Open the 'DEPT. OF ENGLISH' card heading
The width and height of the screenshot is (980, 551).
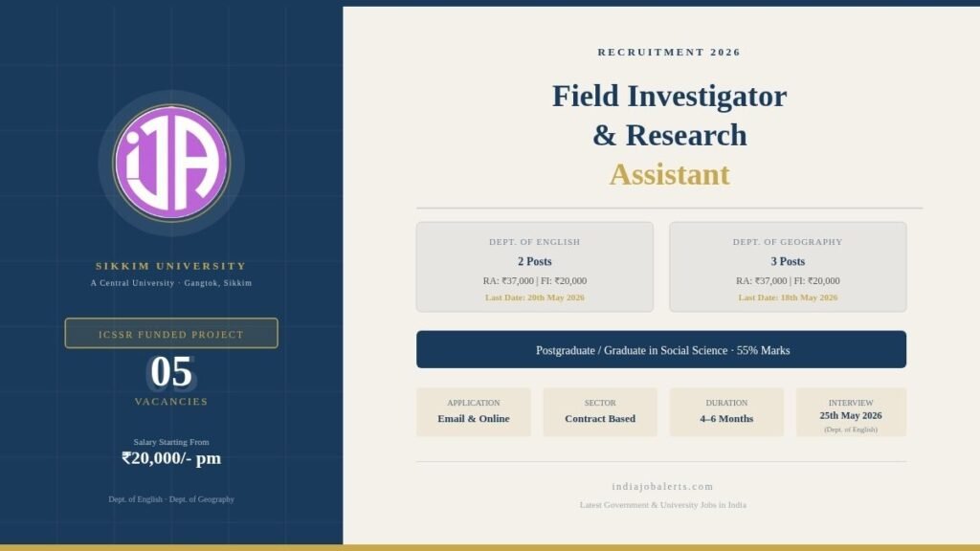click(535, 242)
